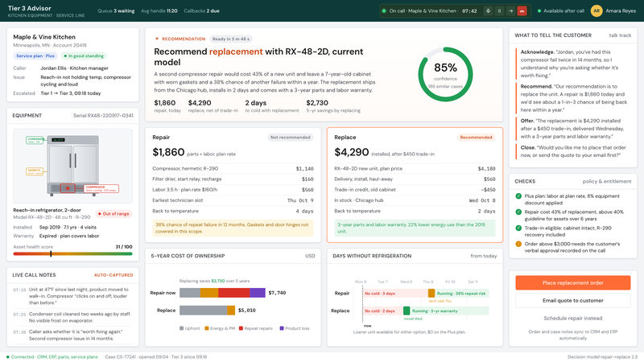The image size is (644, 362).
Task: Click Trade-in credit, old cabinet row
Action: (415, 190)
